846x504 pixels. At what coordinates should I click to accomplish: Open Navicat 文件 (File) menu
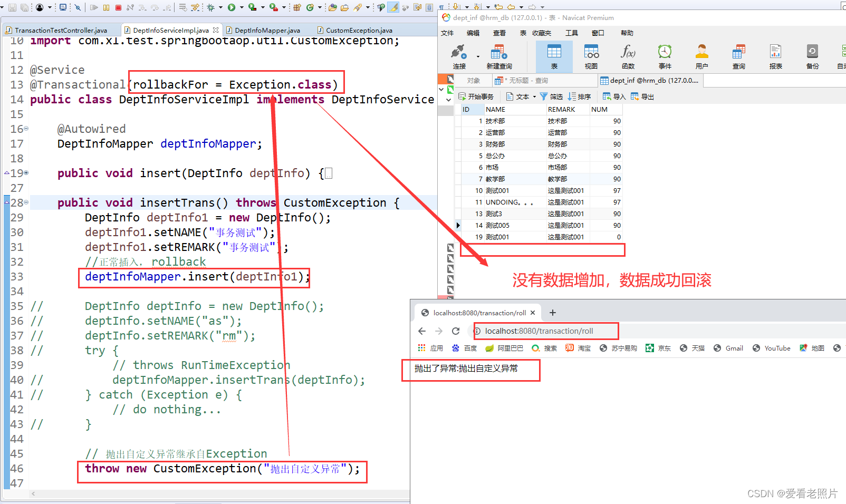point(447,33)
